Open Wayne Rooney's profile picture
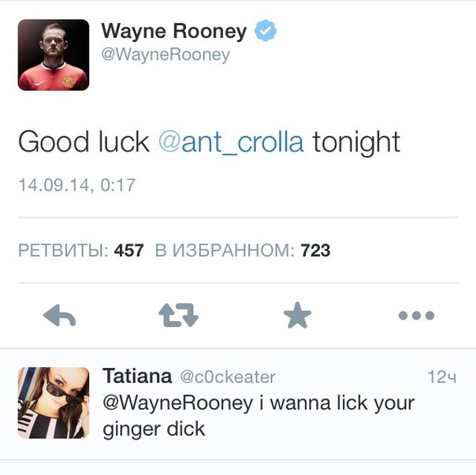Screen dimensions: 476x475 pos(54,55)
